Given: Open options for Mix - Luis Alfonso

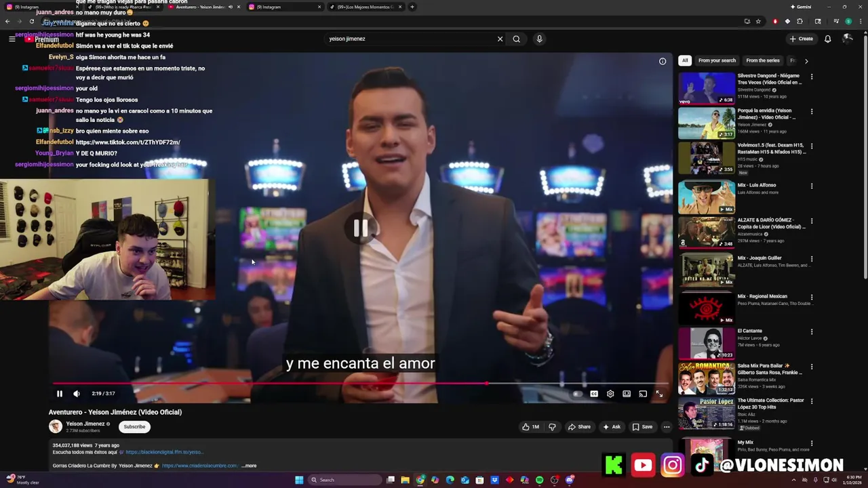Looking at the screenshot, I should coord(812,186).
